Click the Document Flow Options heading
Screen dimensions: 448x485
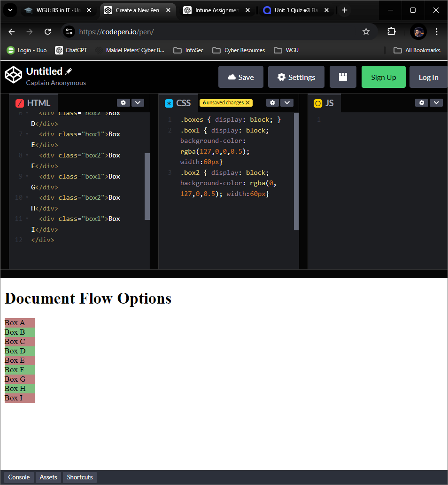point(88,298)
